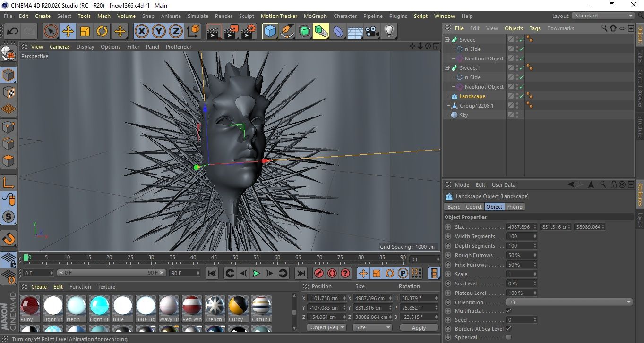Click the Seed value field

tap(522, 320)
